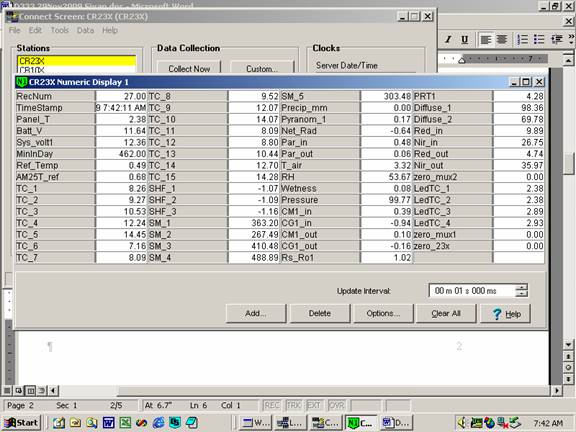Click the Collect Now button
Image resolution: width=576 pixels, height=432 pixels.
pos(189,68)
